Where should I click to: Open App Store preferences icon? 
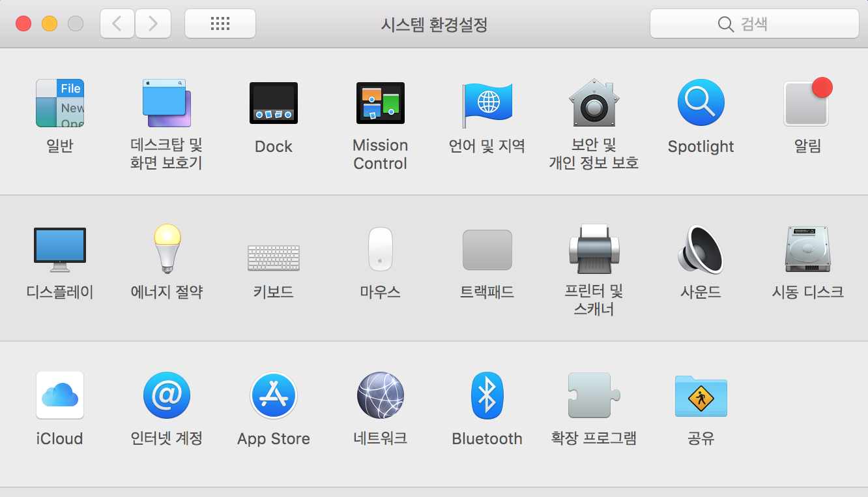coord(274,395)
